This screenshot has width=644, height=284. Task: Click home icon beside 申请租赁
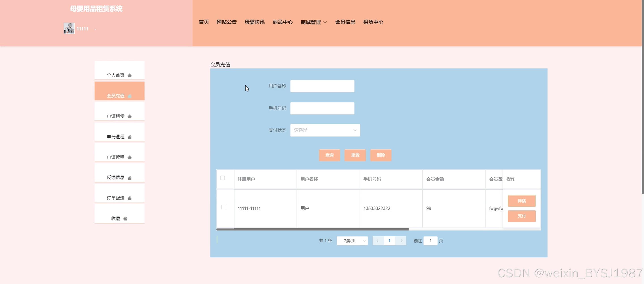pos(130,117)
